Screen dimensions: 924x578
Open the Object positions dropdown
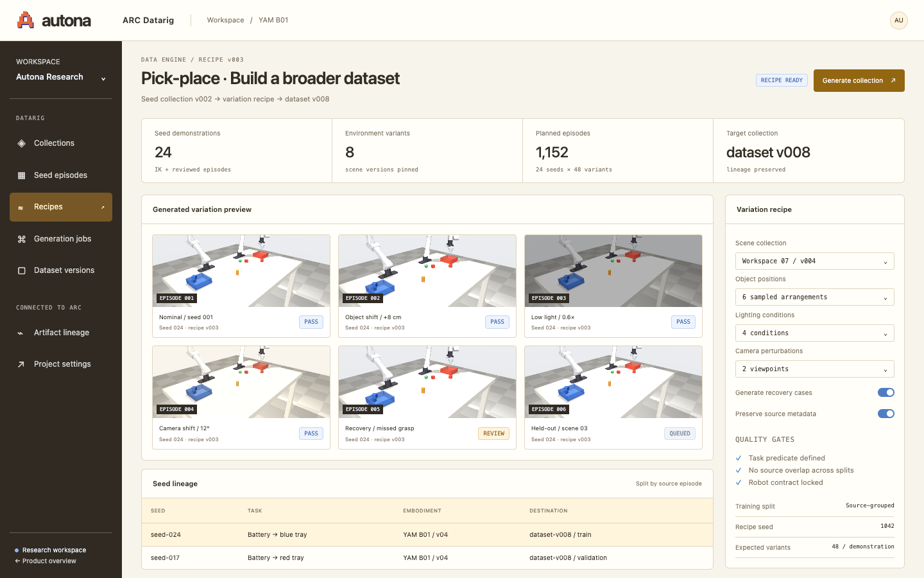click(815, 297)
